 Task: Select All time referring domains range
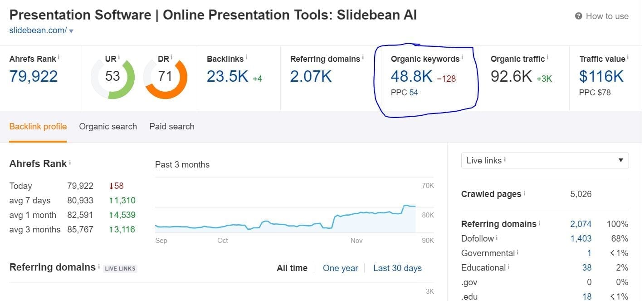[292, 268]
